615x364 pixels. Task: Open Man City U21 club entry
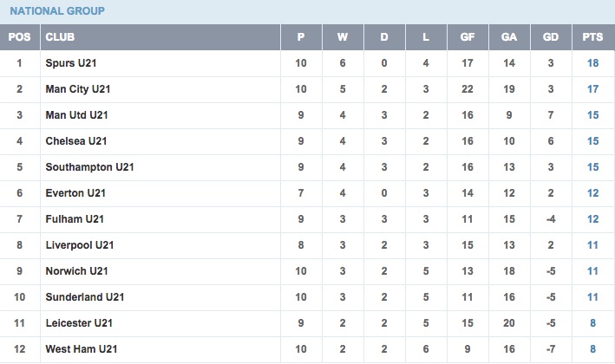pyautogui.click(x=78, y=89)
